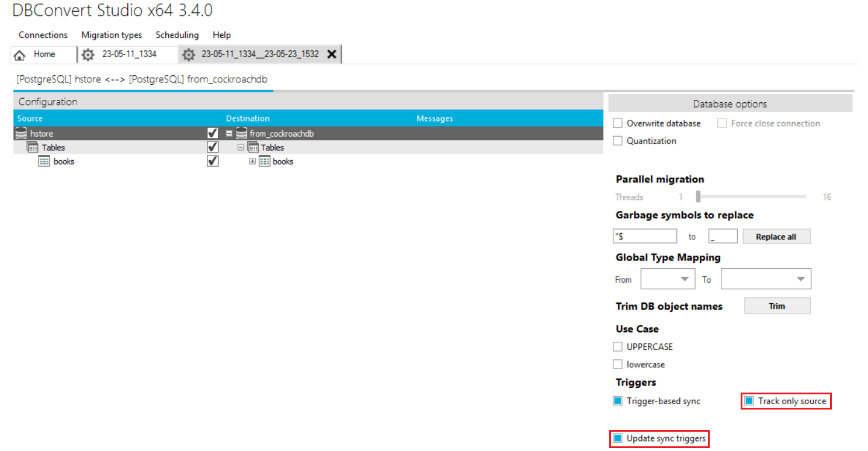The height and width of the screenshot is (451, 868).
Task: Click the database icon beside source hstore
Action: 22,134
